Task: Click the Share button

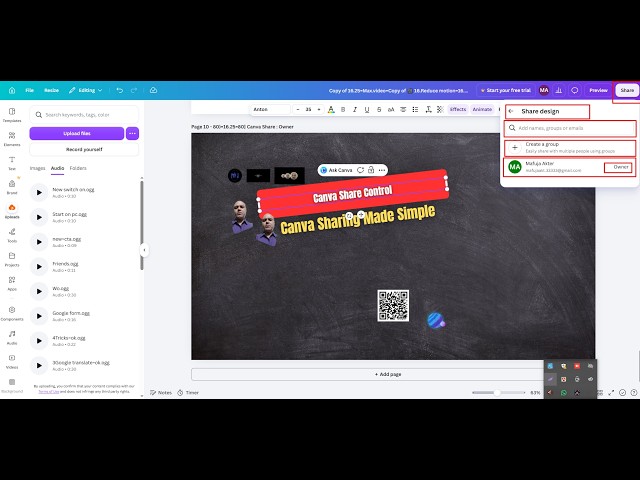Action: pyautogui.click(x=627, y=90)
